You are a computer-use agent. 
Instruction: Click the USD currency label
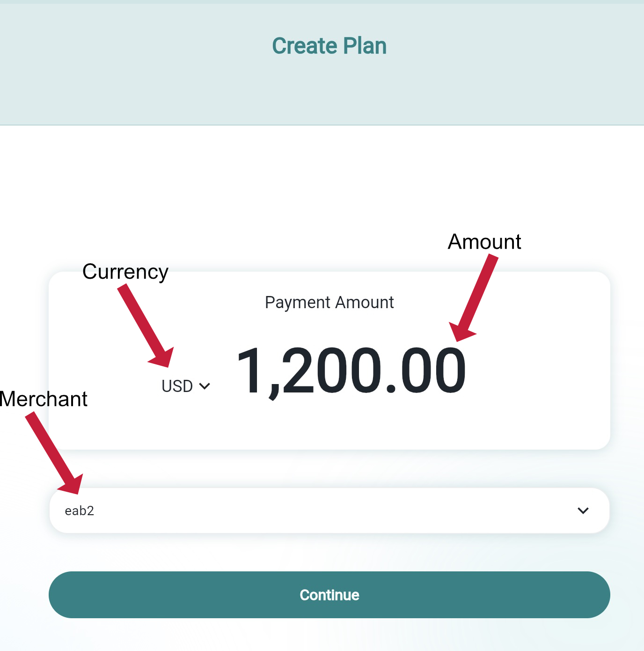click(177, 385)
